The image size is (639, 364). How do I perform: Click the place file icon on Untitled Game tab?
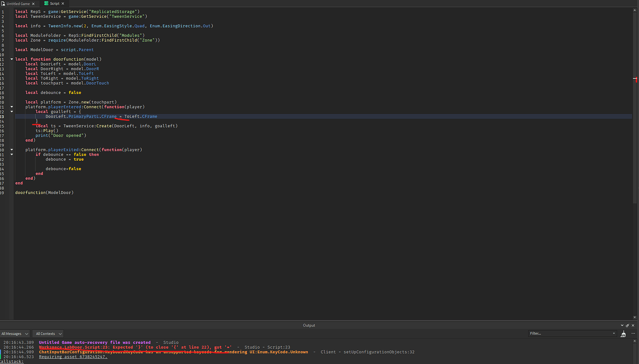point(3,3)
